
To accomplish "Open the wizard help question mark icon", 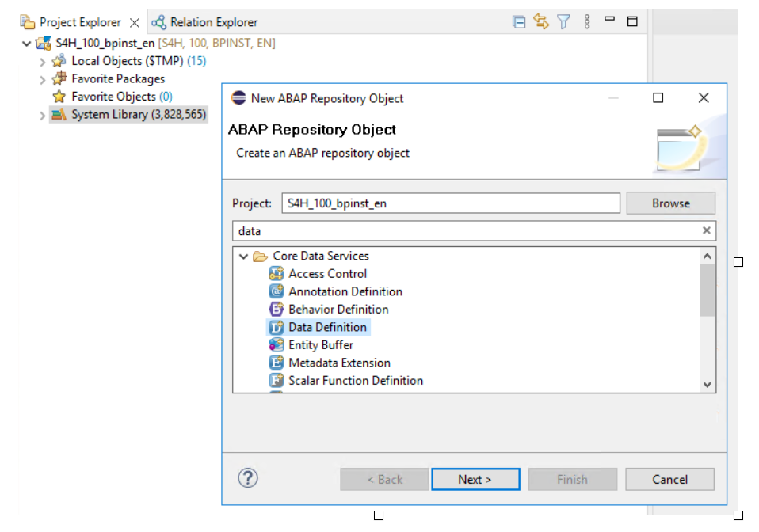I will [248, 478].
